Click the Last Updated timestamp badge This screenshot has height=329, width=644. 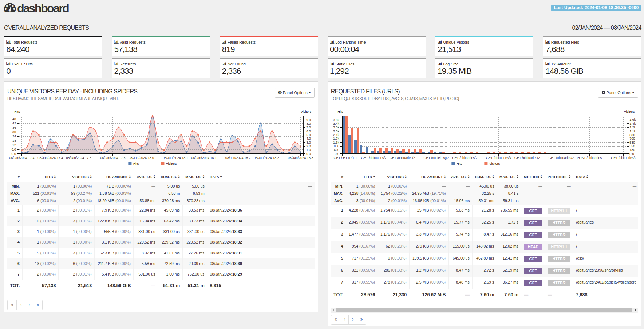point(596,8)
